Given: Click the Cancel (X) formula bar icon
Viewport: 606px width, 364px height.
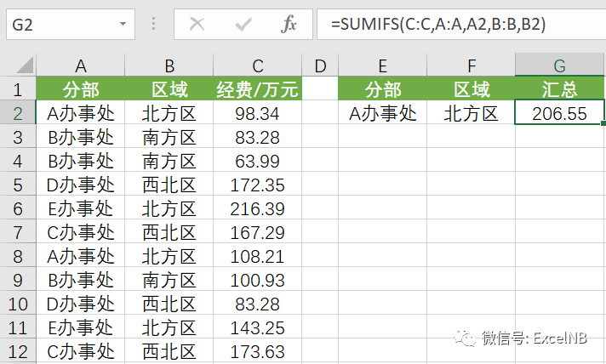Looking at the screenshot, I should tap(197, 25).
